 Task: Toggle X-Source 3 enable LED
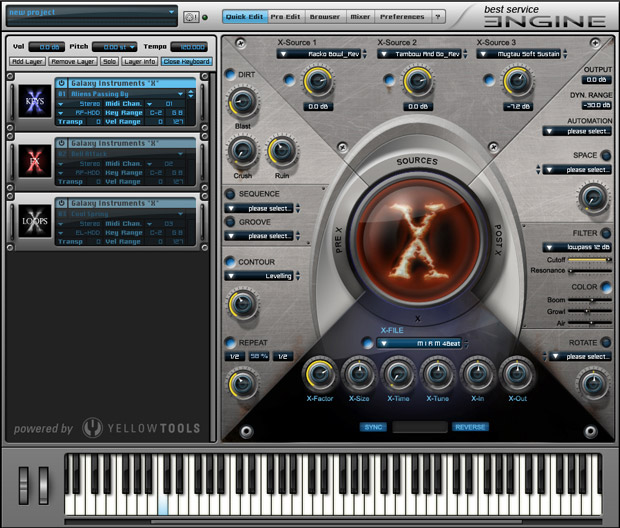489,80
